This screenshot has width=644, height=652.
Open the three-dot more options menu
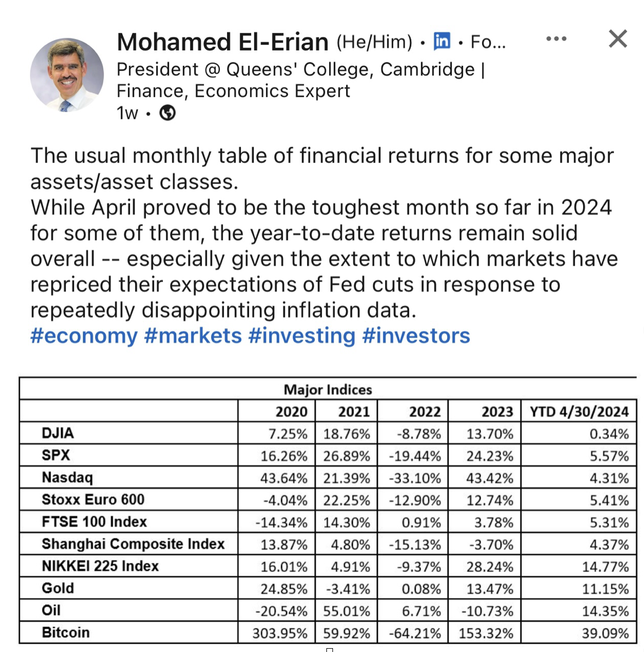click(556, 39)
